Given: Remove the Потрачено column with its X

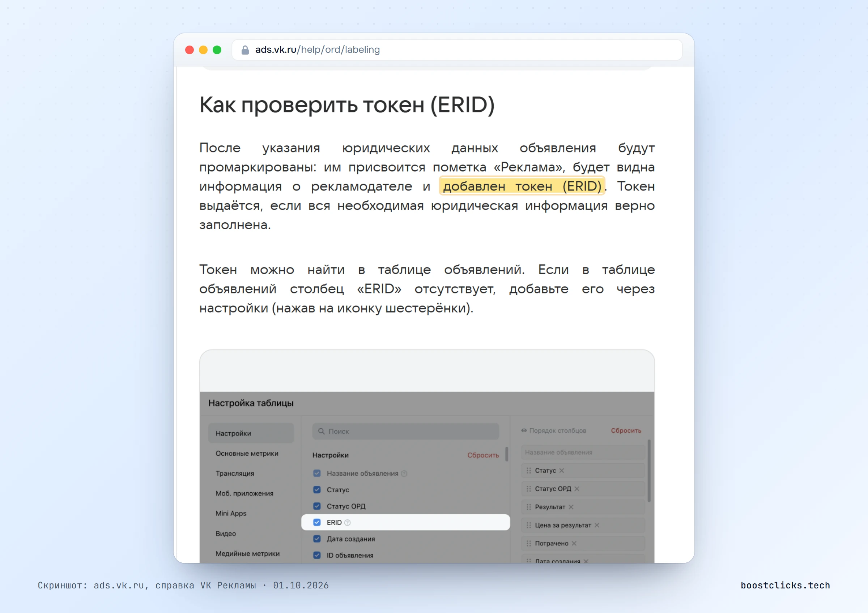Looking at the screenshot, I should [x=574, y=543].
